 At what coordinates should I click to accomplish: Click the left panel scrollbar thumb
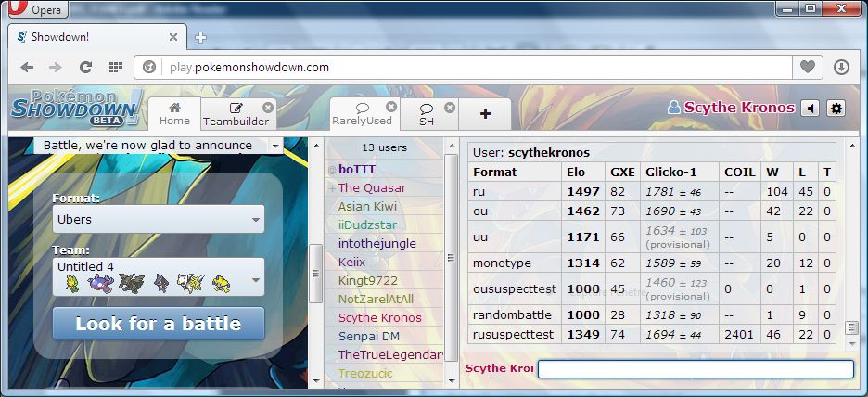[x=315, y=273]
